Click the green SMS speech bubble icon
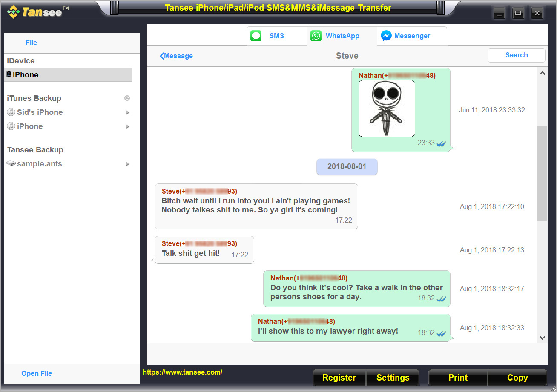 pyautogui.click(x=256, y=36)
